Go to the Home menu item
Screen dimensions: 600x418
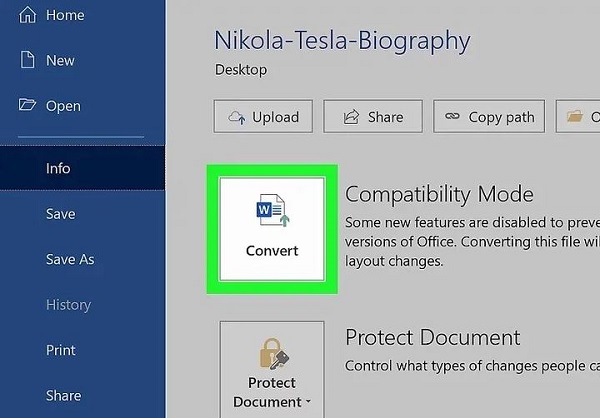tap(65, 15)
